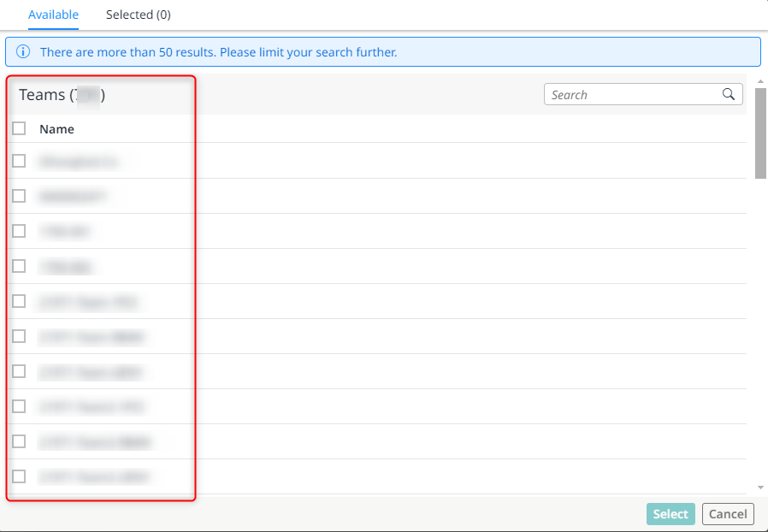Click the scrollbar up arrow
The width and height of the screenshot is (768, 532).
(760, 81)
